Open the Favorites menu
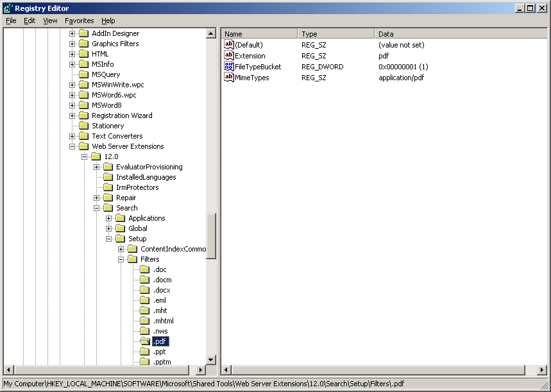This screenshot has height=392, width=551. pyautogui.click(x=80, y=21)
